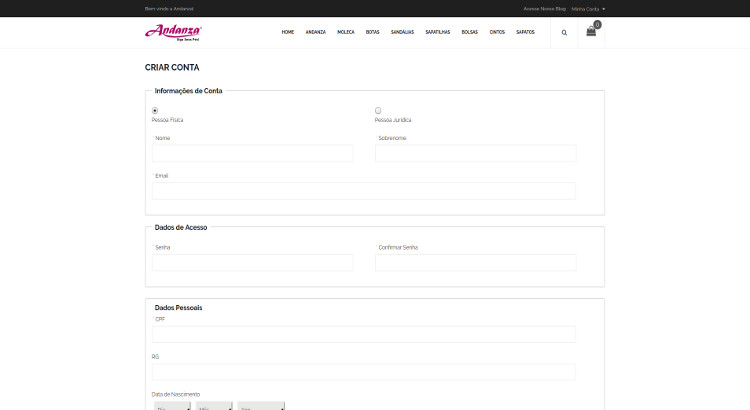The width and height of the screenshot is (750, 410).
Task: Focus the Confirmar Senha field
Action: pos(475,263)
